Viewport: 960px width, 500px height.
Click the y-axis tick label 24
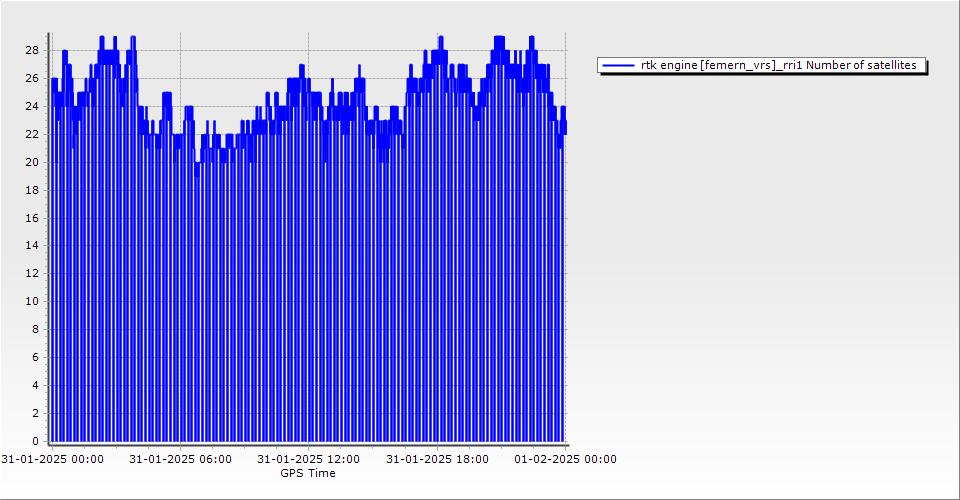coord(32,106)
